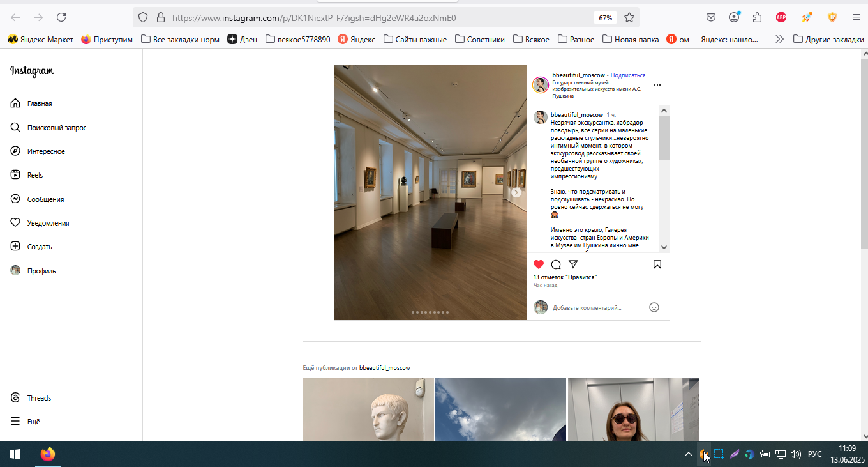This screenshot has width=868, height=467.
Task: Click the comment speech bubble icon
Action: [556, 264]
